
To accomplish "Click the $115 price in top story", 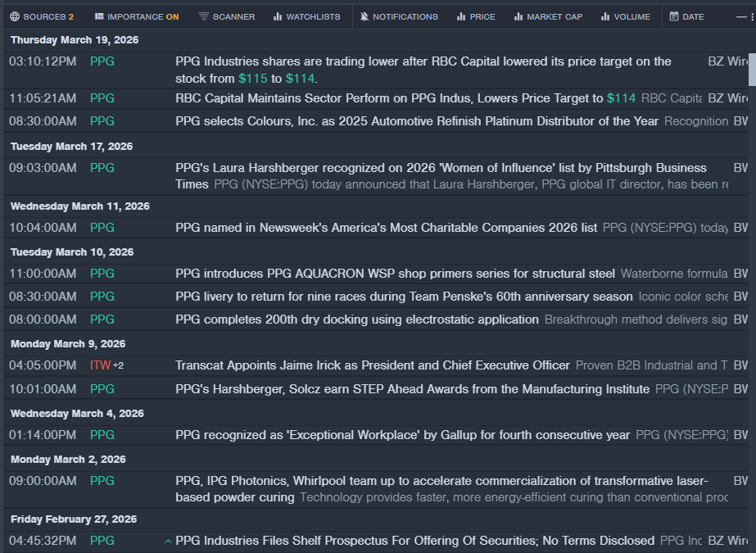I will (252, 79).
